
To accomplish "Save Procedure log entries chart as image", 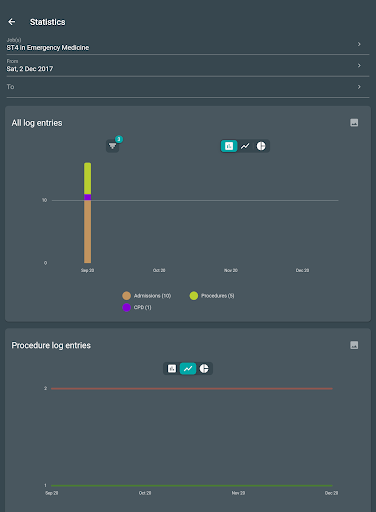I will pos(354,345).
